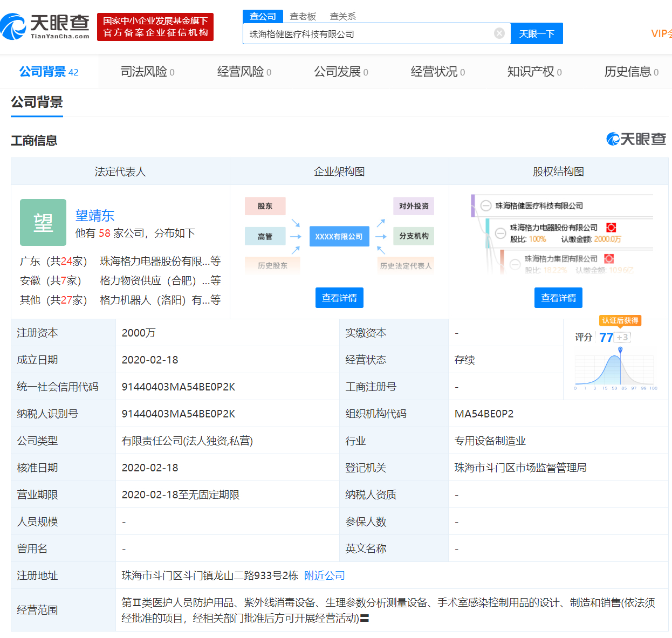The image size is (672, 638).
Task: Select the 对外投资 node in 企业架构图
Action: [413, 205]
